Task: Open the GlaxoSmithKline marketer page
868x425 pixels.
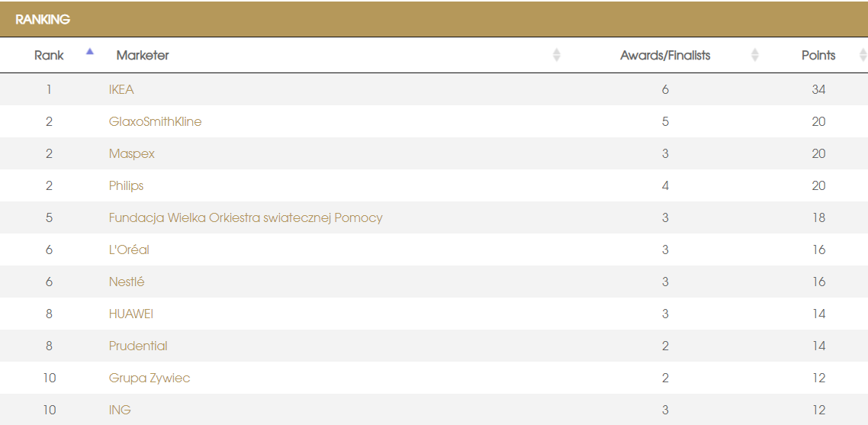Action: click(155, 122)
